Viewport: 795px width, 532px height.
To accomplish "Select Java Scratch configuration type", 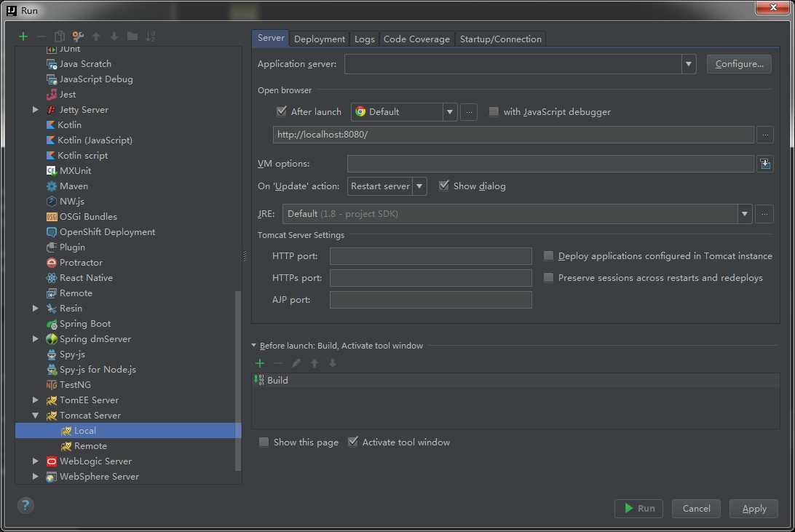I will coord(85,64).
